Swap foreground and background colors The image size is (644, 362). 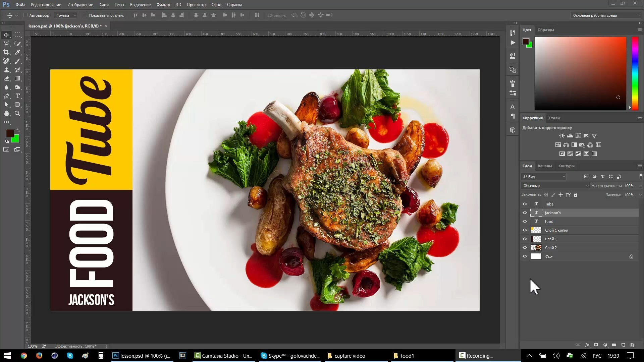[x=18, y=130]
